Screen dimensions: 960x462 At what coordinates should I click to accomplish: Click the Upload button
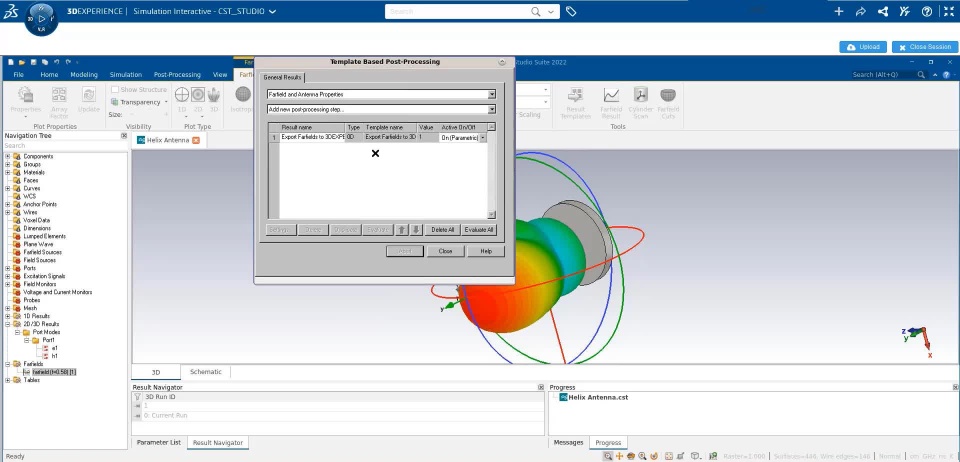[x=863, y=47]
